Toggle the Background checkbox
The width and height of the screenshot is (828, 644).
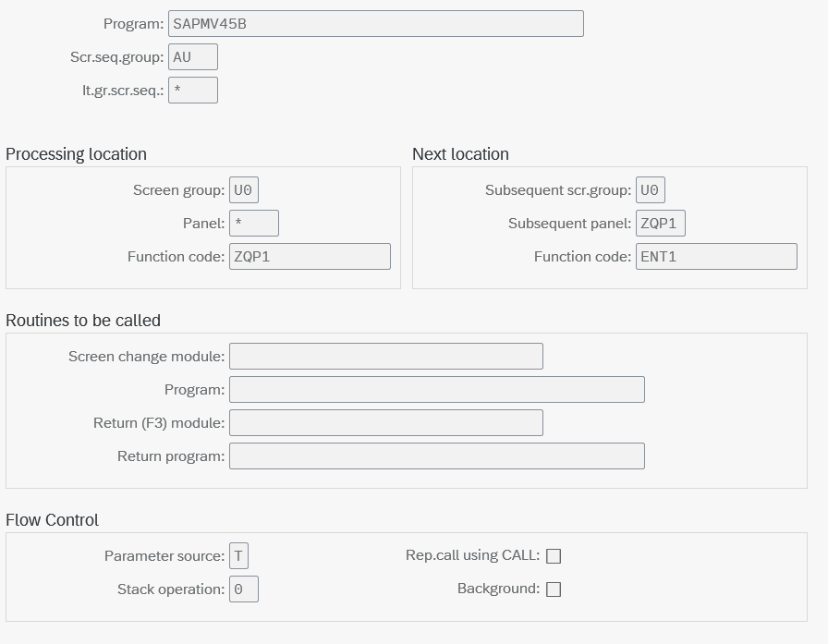coord(554,589)
